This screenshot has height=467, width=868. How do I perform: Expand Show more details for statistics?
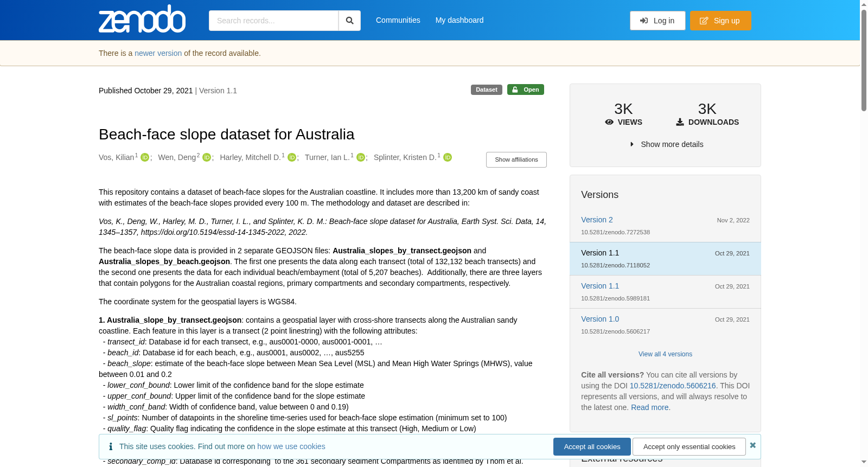click(x=666, y=144)
